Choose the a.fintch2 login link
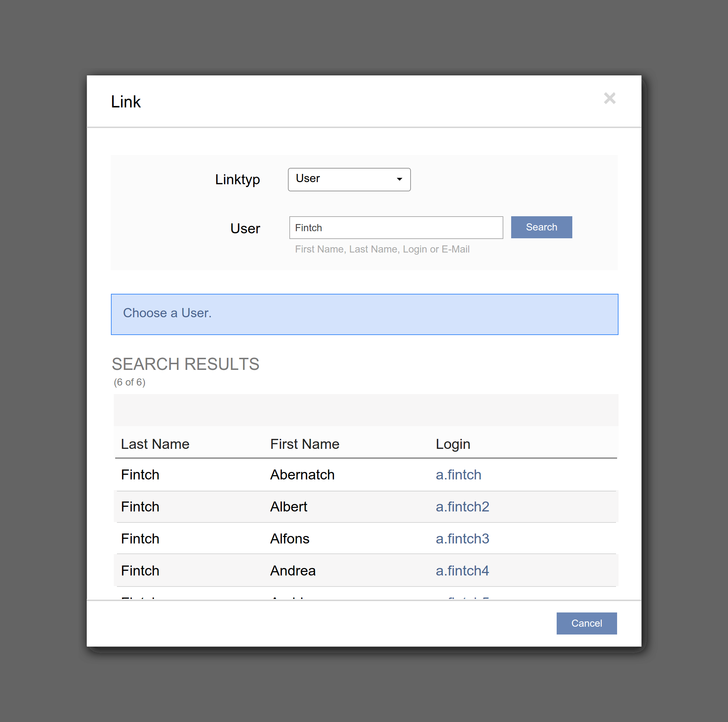Viewport: 728px width, 722px height. (462, 507)
